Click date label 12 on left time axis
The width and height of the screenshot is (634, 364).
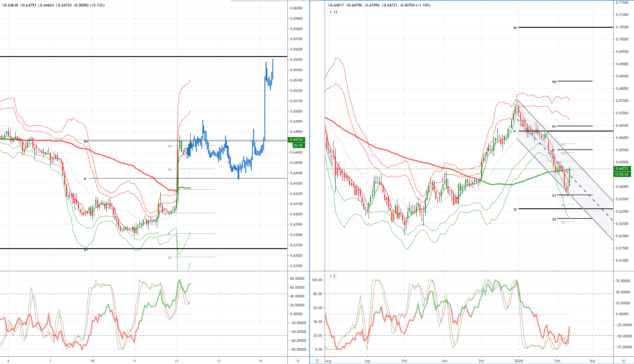177,361
